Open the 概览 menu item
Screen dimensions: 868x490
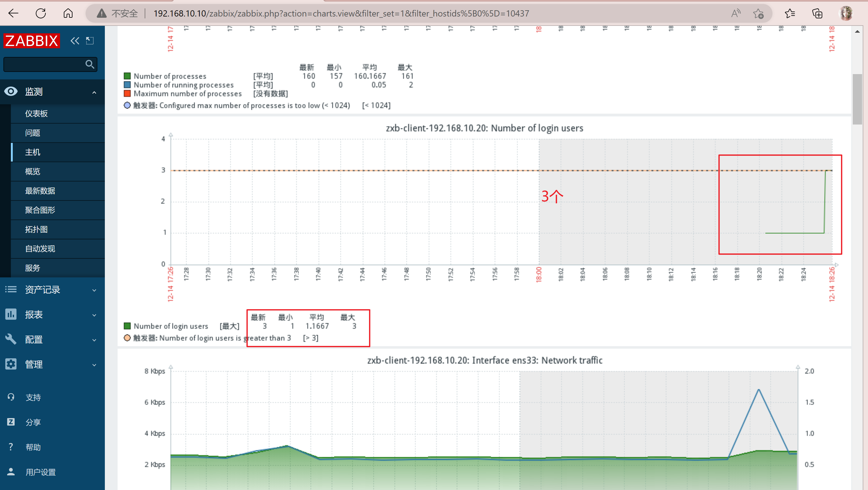[58, 172]
